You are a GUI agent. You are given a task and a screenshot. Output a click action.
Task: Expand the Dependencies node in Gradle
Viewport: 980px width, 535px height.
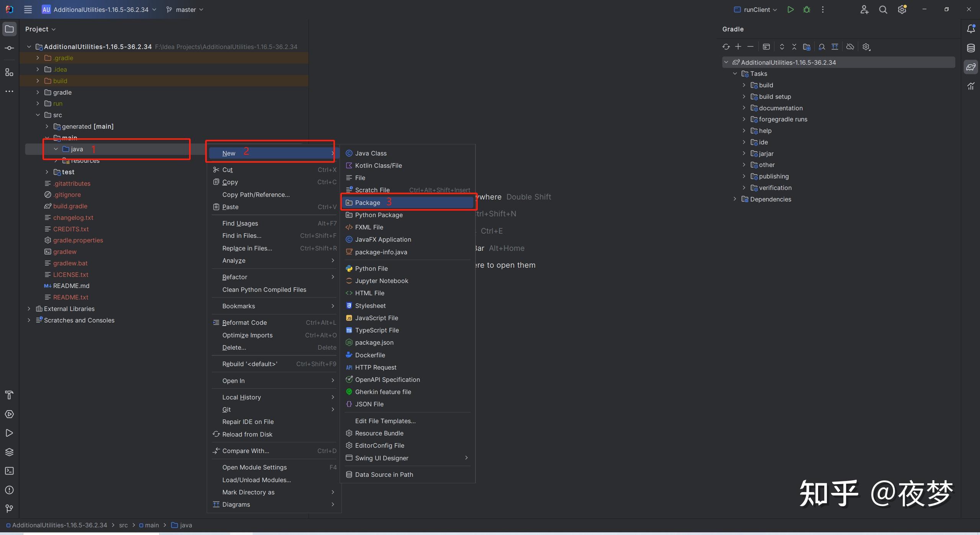735,199
